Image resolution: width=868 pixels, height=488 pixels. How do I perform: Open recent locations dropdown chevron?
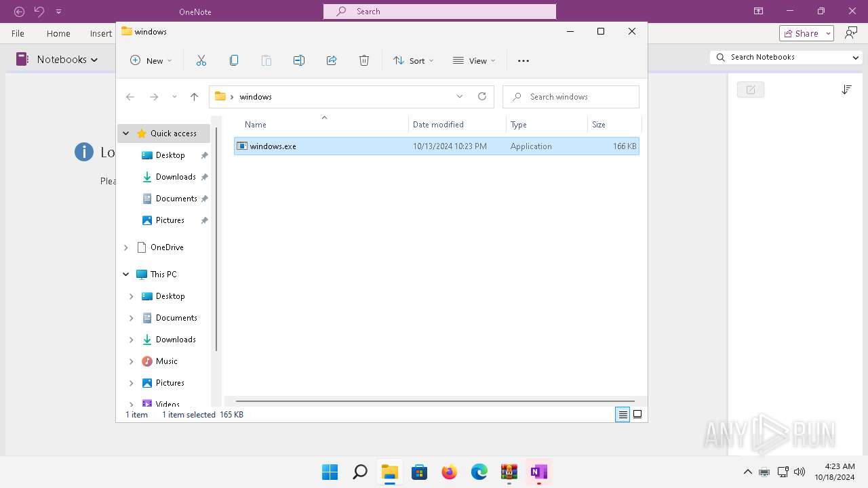[x=174, y=97]
